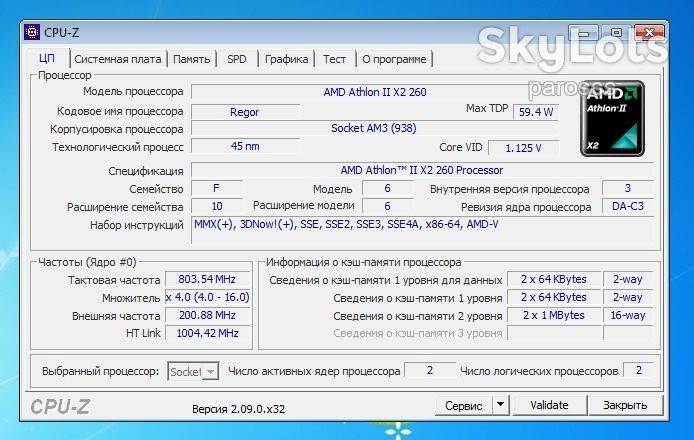
Task: Close the CPU-Z window
Action: (x=649, y=33)
